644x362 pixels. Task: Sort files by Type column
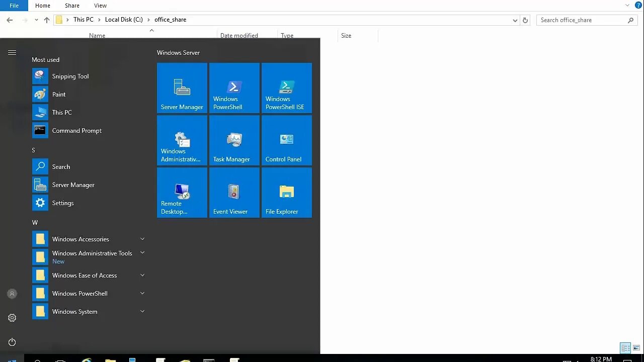[287, 36]
